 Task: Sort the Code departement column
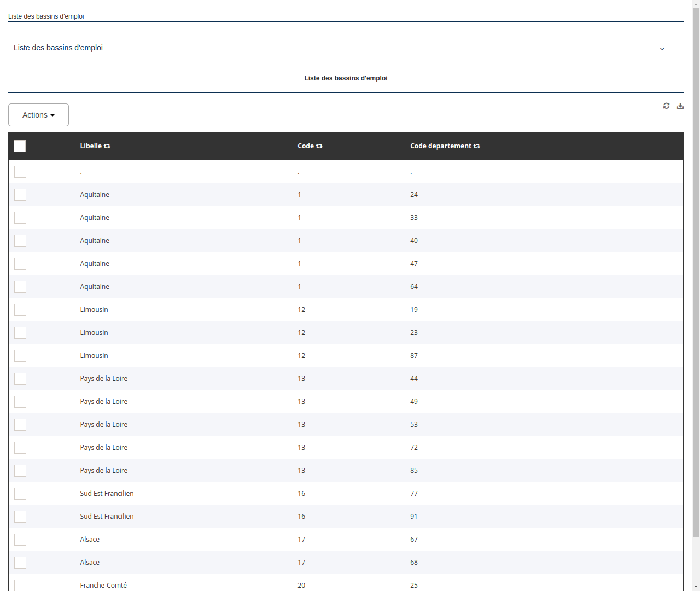(476, 146)
